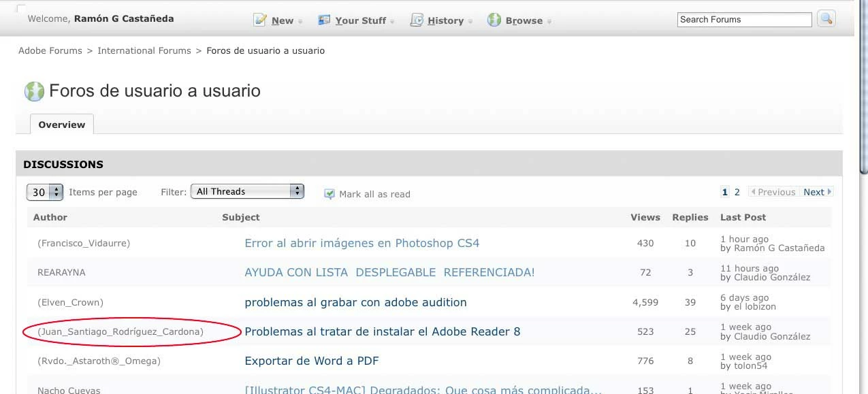Open the Illustrator CS4-MAC Degradados thread
This screenshot has height=394, width=868.
423,390
